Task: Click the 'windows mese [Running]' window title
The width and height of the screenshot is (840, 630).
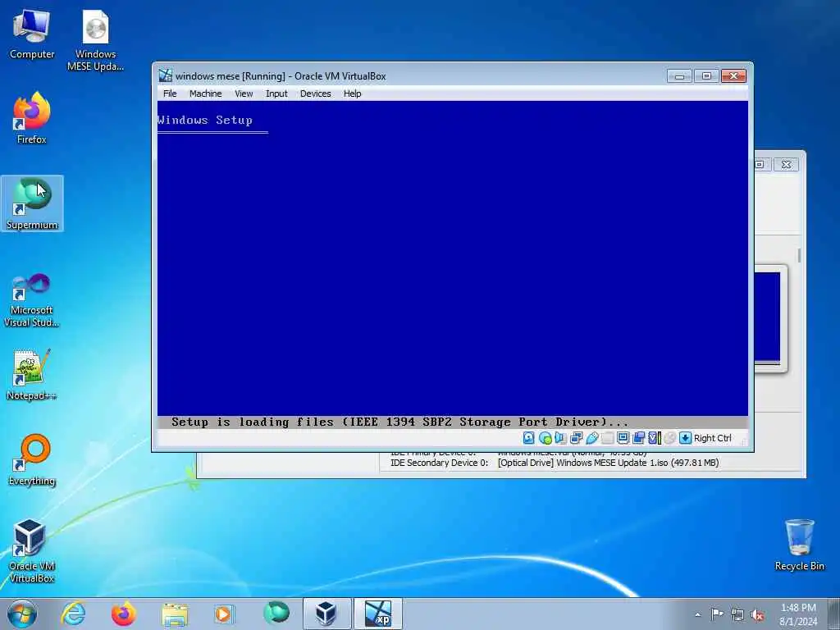Action: point(281,76)
